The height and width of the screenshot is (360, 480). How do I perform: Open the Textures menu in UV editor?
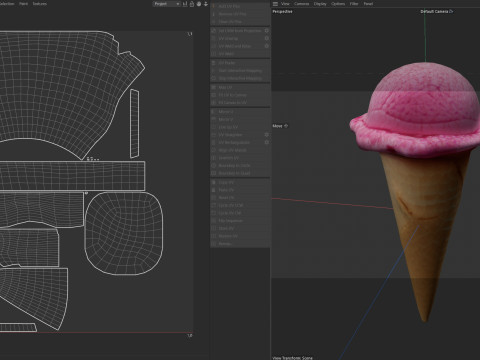point(40,4)
